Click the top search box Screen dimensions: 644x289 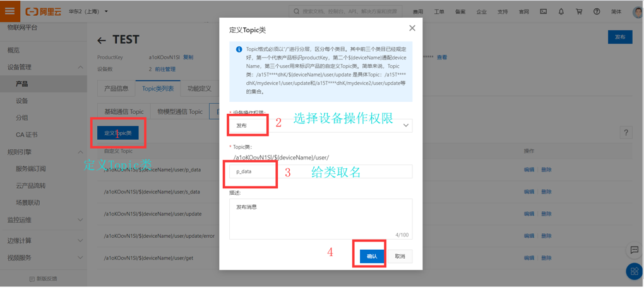[x=345, y=11]
